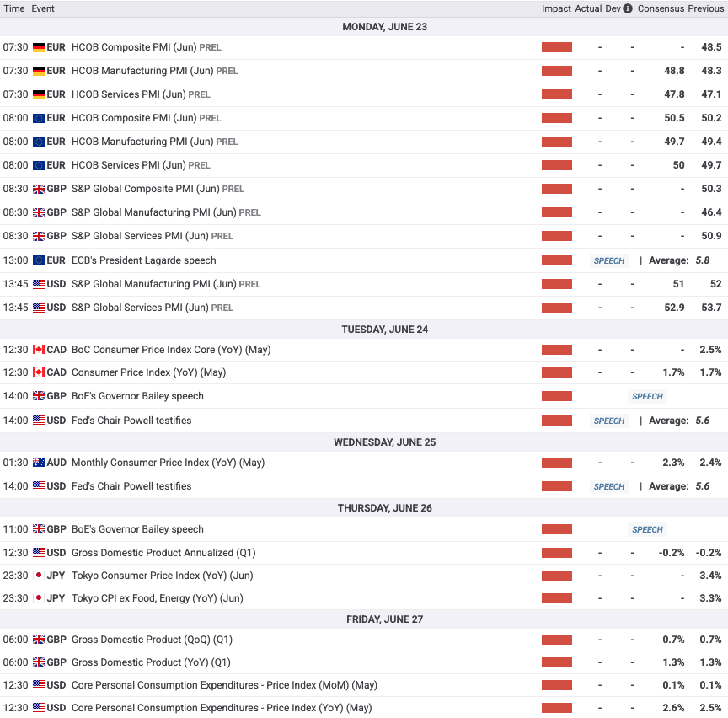728x718 pixels.
Task: Click the Time column header
Action: pyautogui.click(x=14, y=8)
